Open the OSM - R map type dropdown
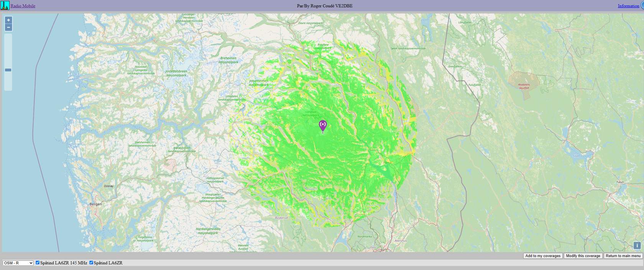The image size is (644, 270). coord(18,263)
